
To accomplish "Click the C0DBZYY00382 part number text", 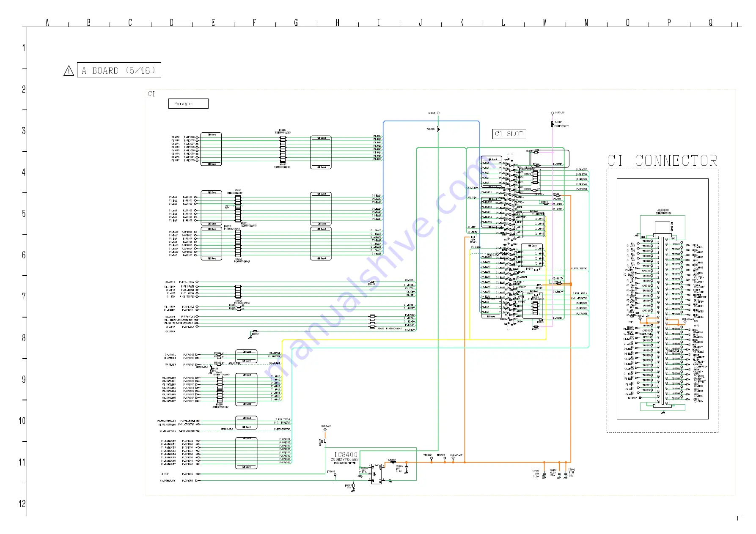I will (344, 460).
